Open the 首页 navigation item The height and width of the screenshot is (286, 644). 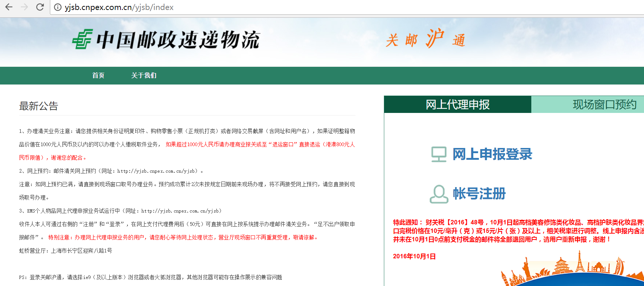click(x=98, y=75)
